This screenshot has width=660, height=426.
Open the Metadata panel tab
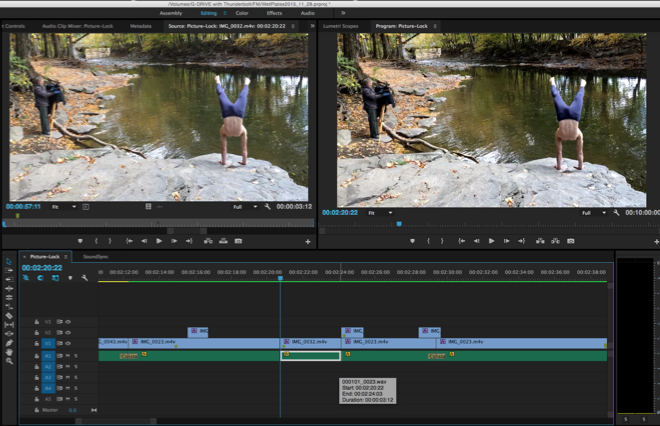point(141,26)
